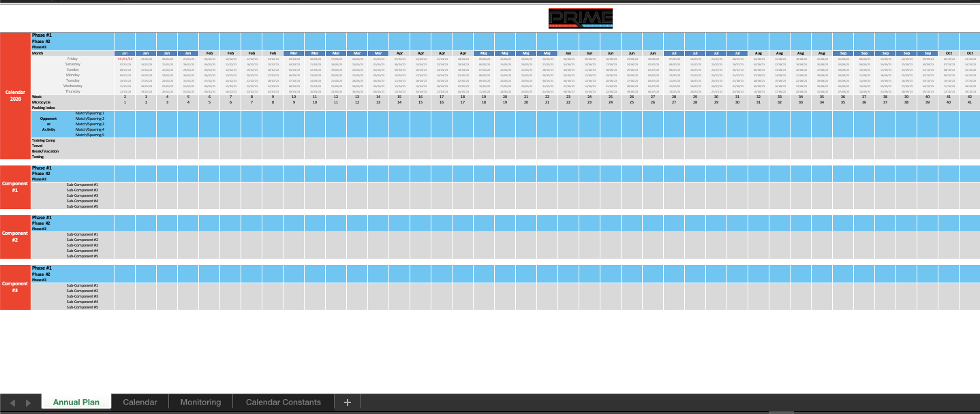The width and height of the screenshot is (980, 414).
Task: Select Sub-Component #3 under Component #2
Action: click(82, 245)
